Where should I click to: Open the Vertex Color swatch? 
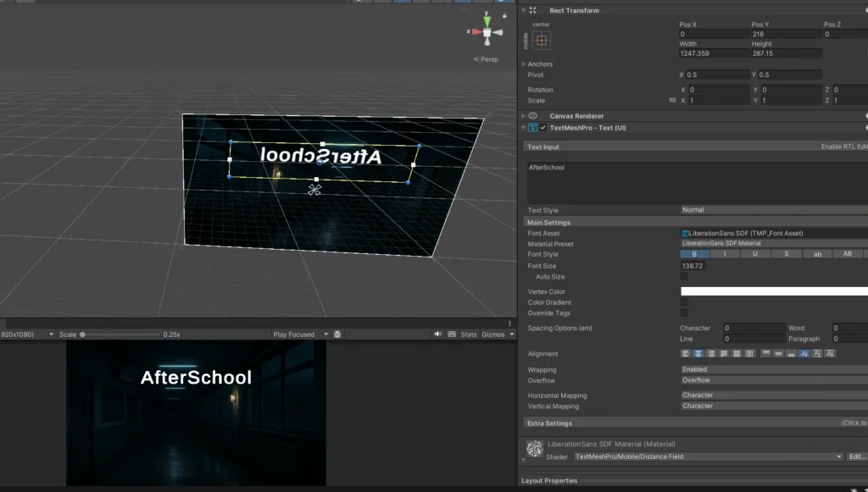click(773, 291)
